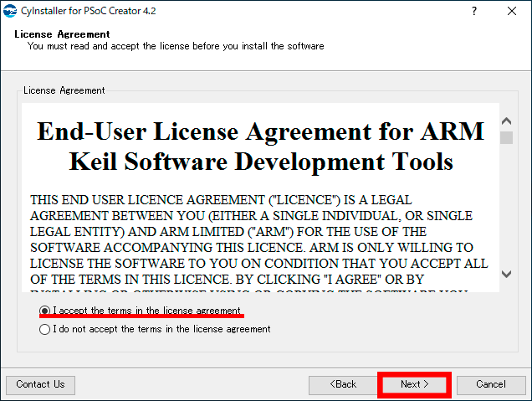Select I accept the terms radio button
This screenshot has width=532, height=401.
pos(45,311)
